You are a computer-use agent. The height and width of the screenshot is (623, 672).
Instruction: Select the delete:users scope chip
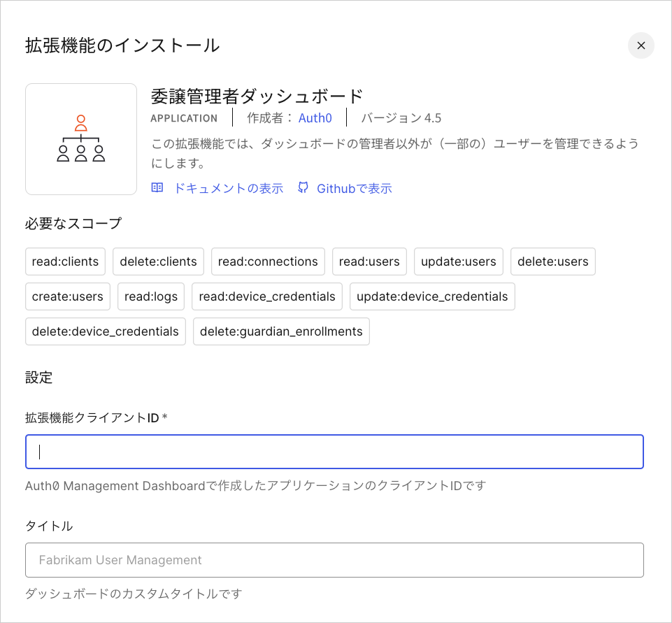pos(552,261)
